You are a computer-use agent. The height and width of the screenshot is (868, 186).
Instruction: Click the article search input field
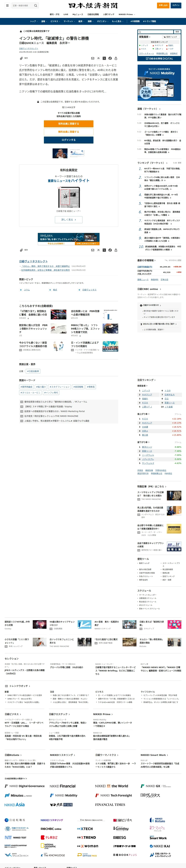click(22, 5)
